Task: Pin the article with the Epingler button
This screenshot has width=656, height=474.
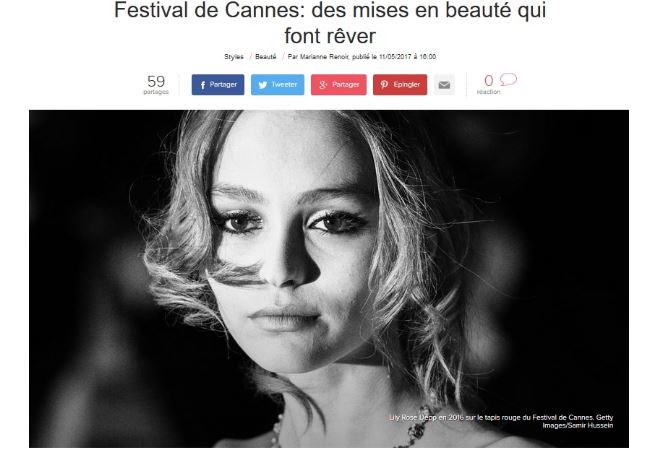Action: [x=400, y=85]
